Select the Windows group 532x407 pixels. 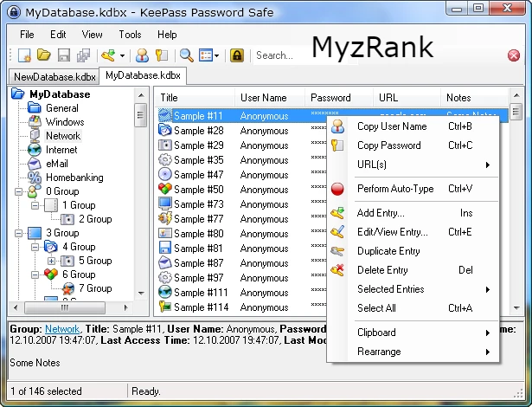tap(65, 121)
